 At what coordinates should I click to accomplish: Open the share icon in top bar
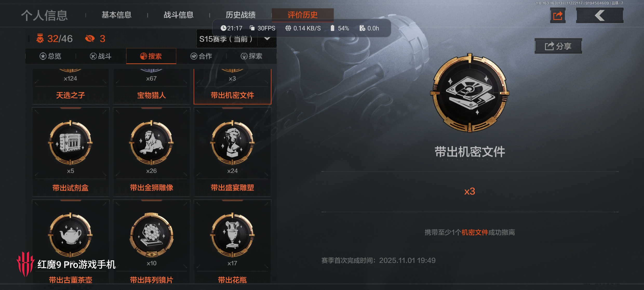(x=558, y=16)
